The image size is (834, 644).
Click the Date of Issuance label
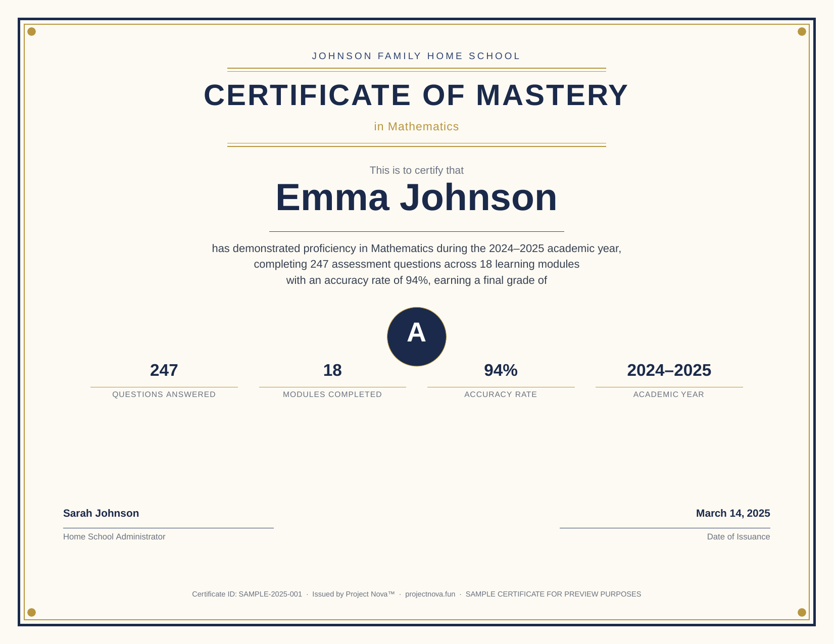[x=738, y=536]
